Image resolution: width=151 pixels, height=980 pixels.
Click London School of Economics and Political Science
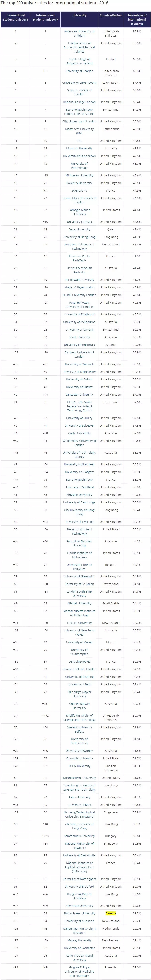click(79, 47)
